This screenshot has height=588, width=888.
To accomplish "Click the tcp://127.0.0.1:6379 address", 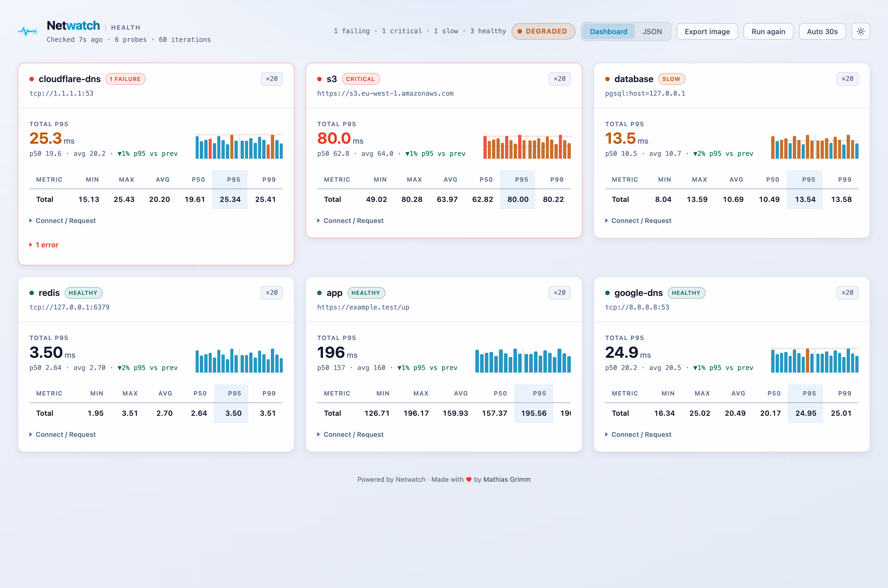I will 69,307.
